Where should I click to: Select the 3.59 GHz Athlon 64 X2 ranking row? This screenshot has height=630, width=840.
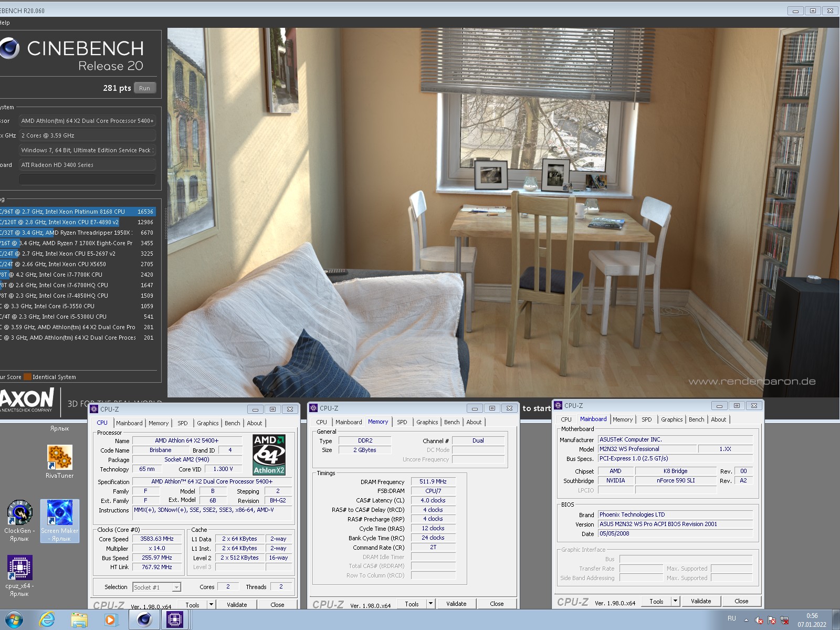point(78,327)
